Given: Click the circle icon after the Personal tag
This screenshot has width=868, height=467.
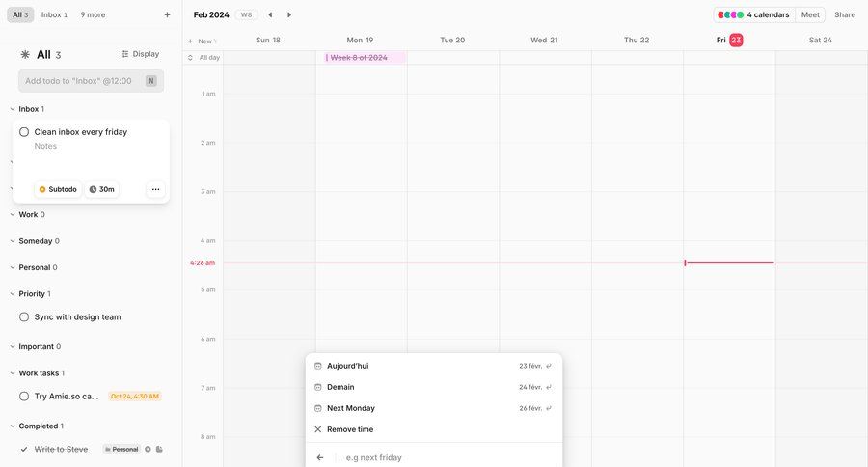Looking at the screenshot, I should (x=148, y=450).
